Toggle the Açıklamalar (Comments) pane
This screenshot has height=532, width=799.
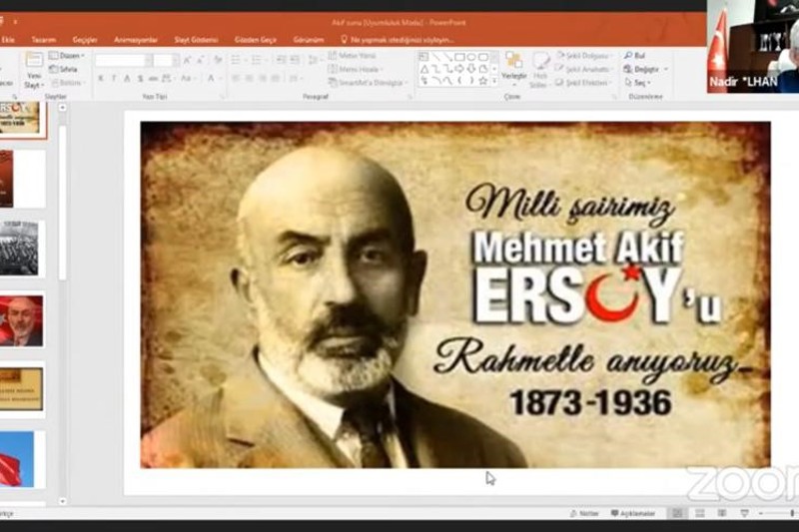[x=632, y=513]
